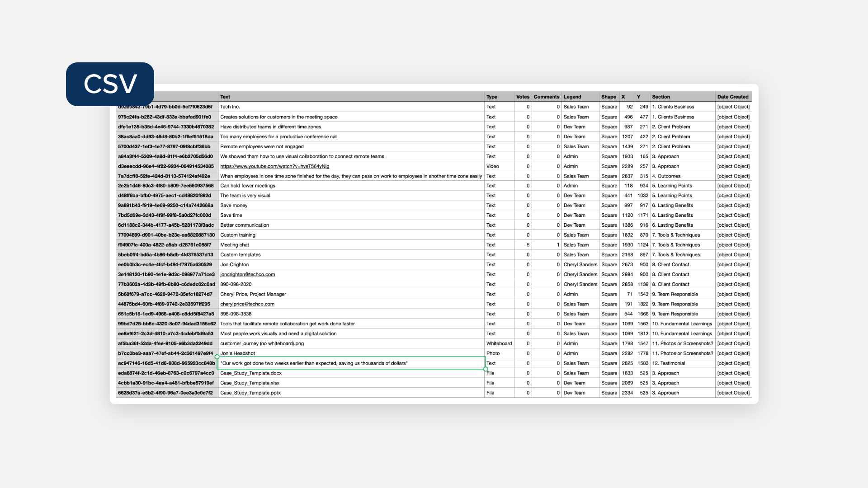868x488 pixels.
Task: Select the 'Video' type cell
Action: pos(499,166)
